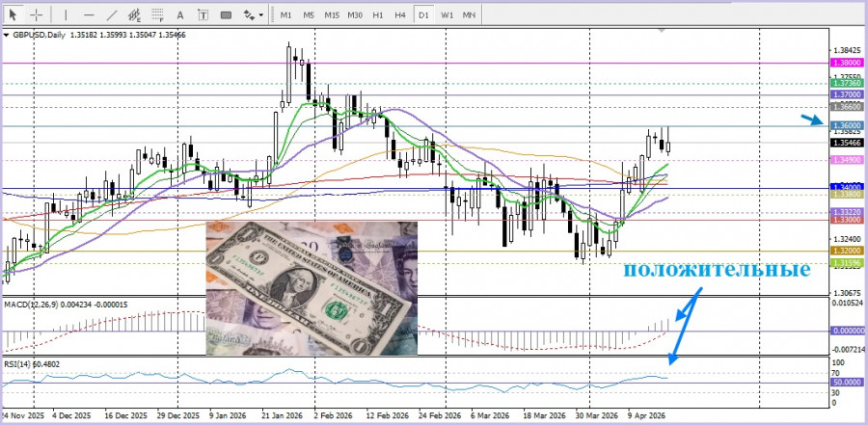Viewport: 868px width, 425px height.
Task: Switch chart to M1 timeframe
Action: click(x=285, y=15)
